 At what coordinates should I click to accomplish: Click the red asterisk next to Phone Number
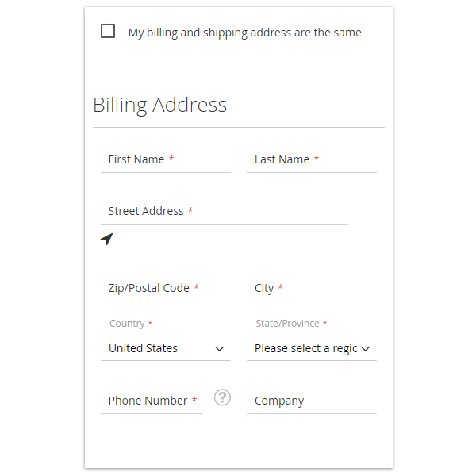point(194,401)
